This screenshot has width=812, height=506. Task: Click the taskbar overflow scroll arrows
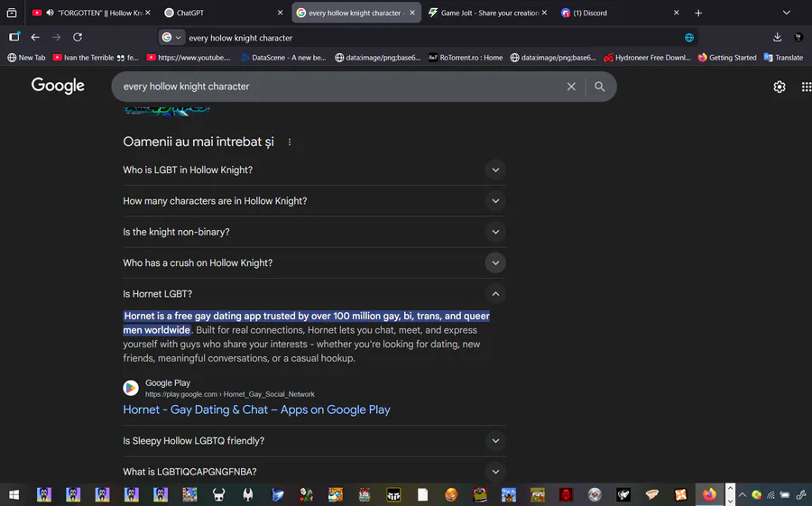(730, 494)
